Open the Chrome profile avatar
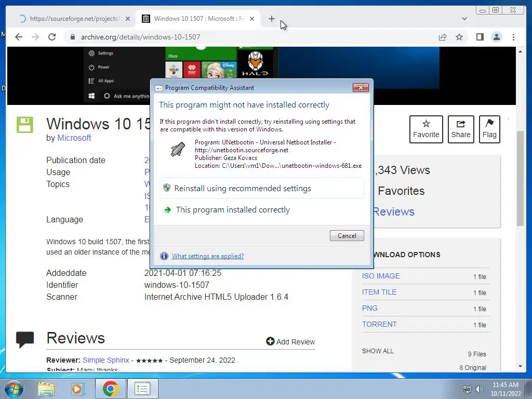This screenshot has height=399, width=532. [496, 37]
